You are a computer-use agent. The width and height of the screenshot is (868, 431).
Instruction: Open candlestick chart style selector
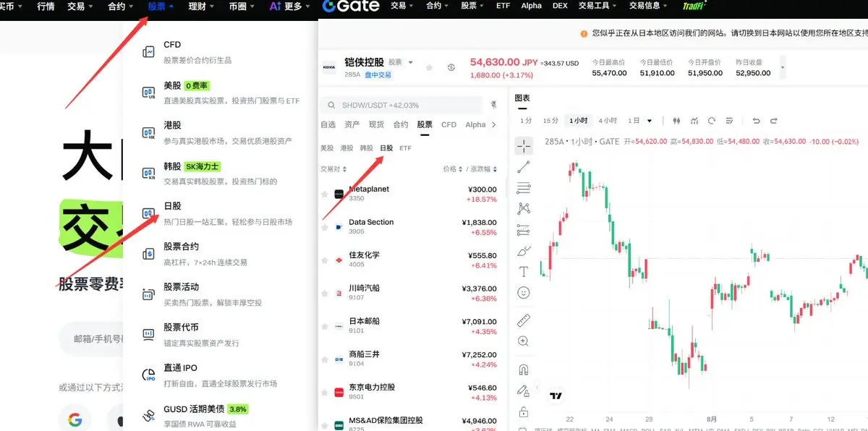(677, 121)
